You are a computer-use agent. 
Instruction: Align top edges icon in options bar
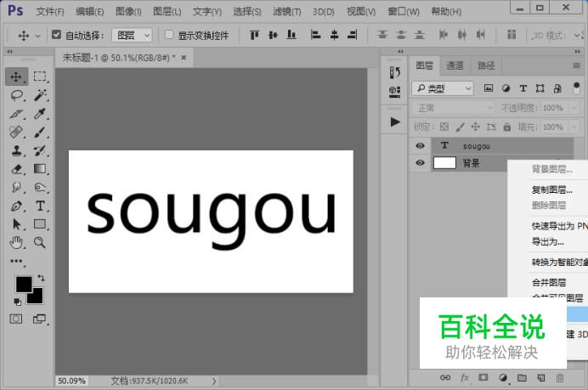[x=255, y=35]
